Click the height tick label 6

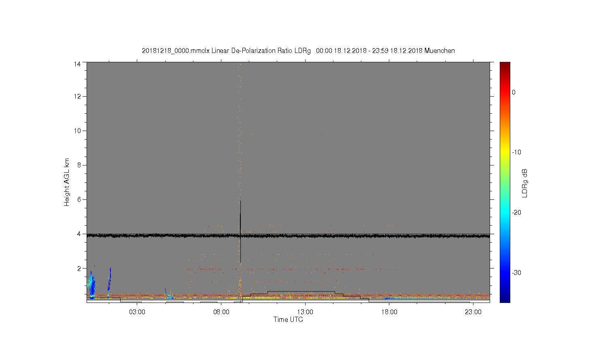[79, 199]
